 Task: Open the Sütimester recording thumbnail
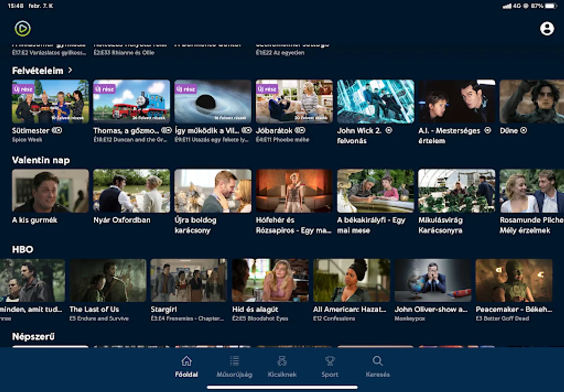point(51,101)
